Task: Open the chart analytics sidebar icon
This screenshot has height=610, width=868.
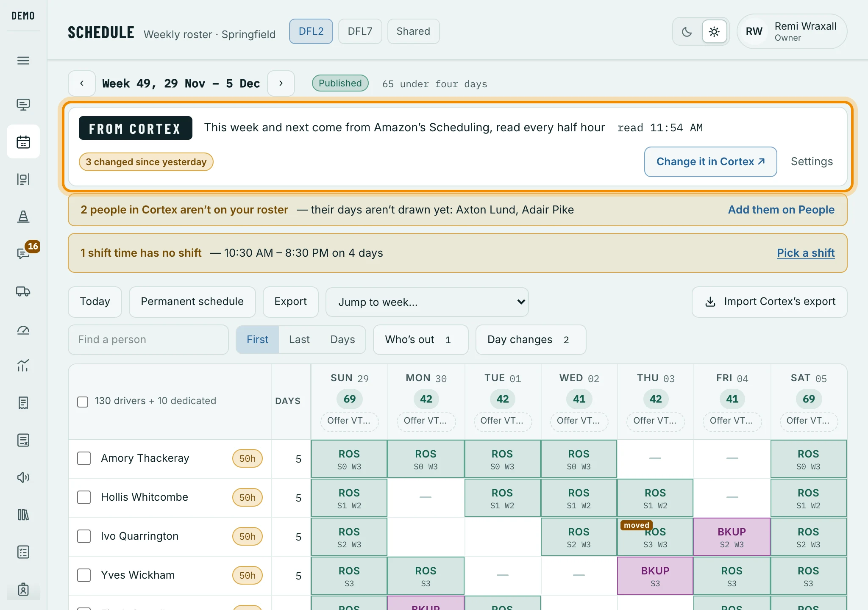Action: point(23,366)
